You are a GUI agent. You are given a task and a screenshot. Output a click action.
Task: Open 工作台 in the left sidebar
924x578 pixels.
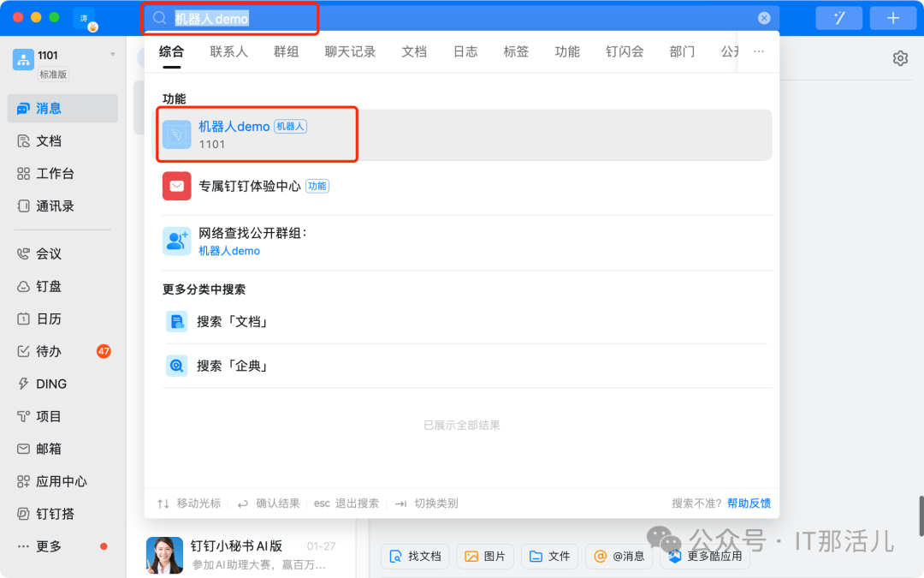(x=62, y=173)
